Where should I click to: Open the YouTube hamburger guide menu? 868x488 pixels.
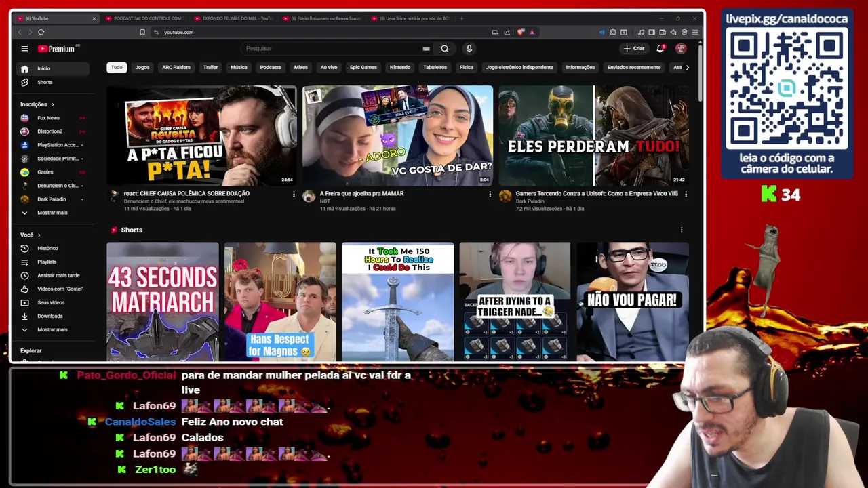24,49
